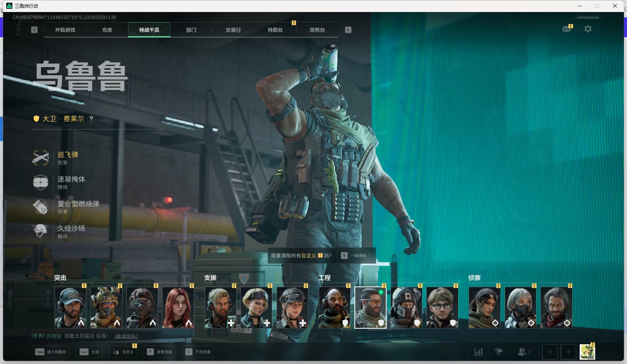The width and height of the screenshot is (627, 364).
Task: Click the 复合型燃烧弹 skill icon
Action: click(41, 207)
